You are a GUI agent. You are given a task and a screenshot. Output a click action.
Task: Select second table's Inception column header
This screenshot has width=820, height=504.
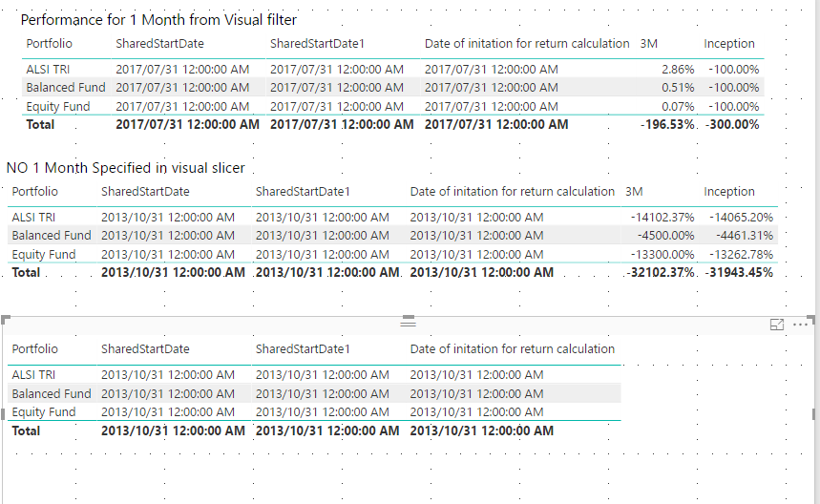(x=729, y=191)
